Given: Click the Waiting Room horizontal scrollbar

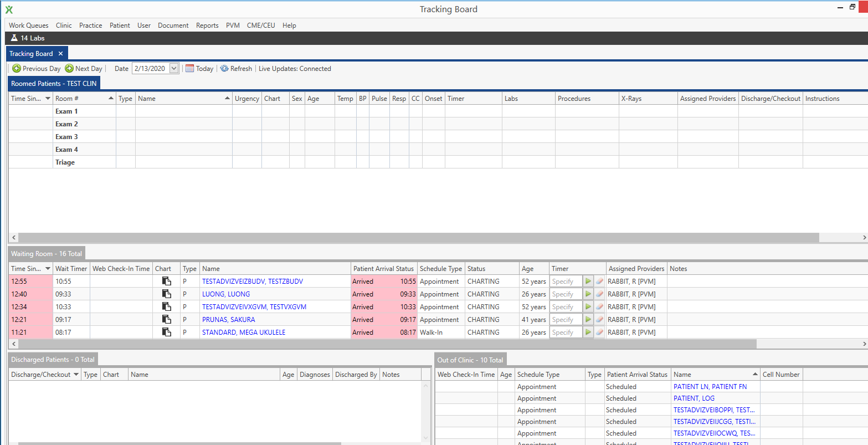Looking at the screenshot, I should 386,344.
